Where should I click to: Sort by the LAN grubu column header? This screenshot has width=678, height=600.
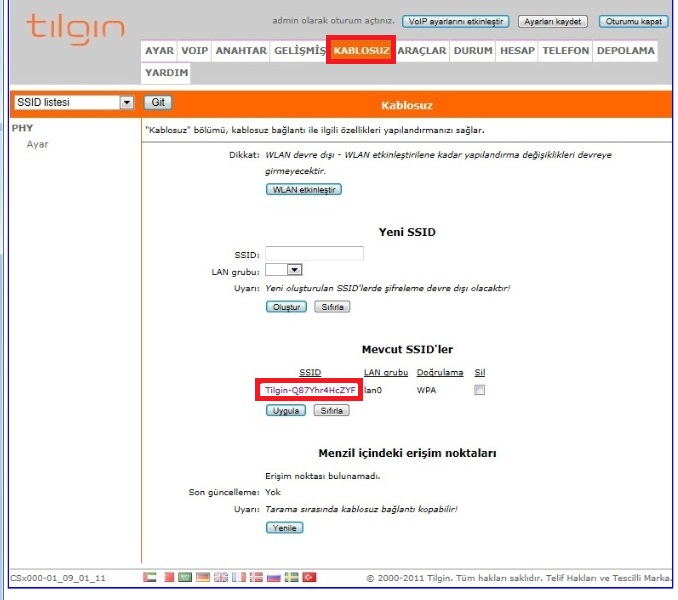click(386, 372)
